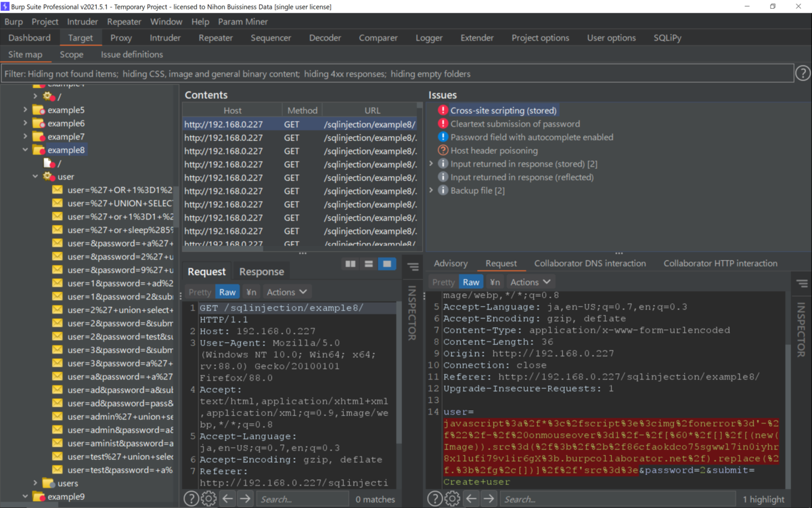This screenshot has width=812, height=508.
Task: Open issue request pane help icon
Action: click(435, 499)
